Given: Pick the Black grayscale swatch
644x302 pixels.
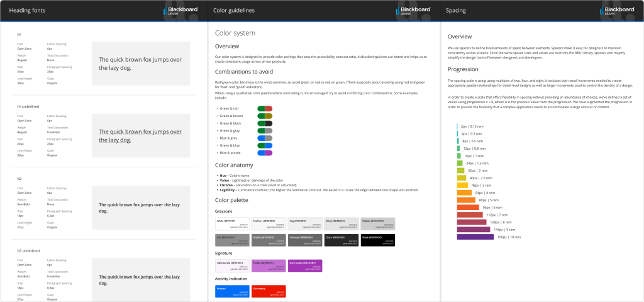Looking at the screenshot, I should pos(377,239).
